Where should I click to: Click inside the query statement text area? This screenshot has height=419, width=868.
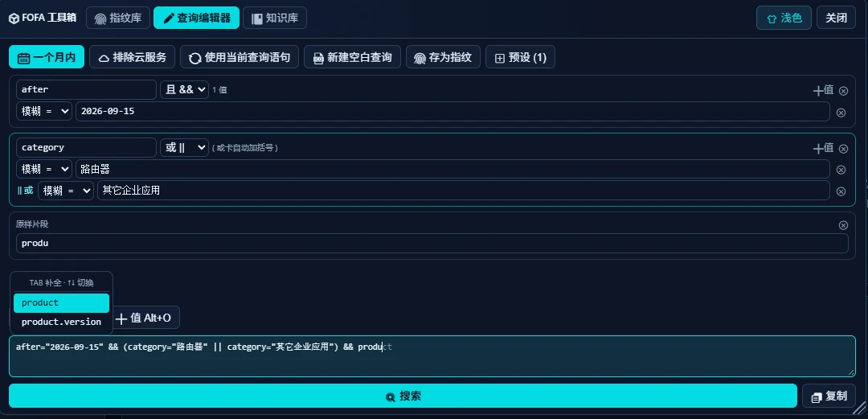tap(432, 356)
